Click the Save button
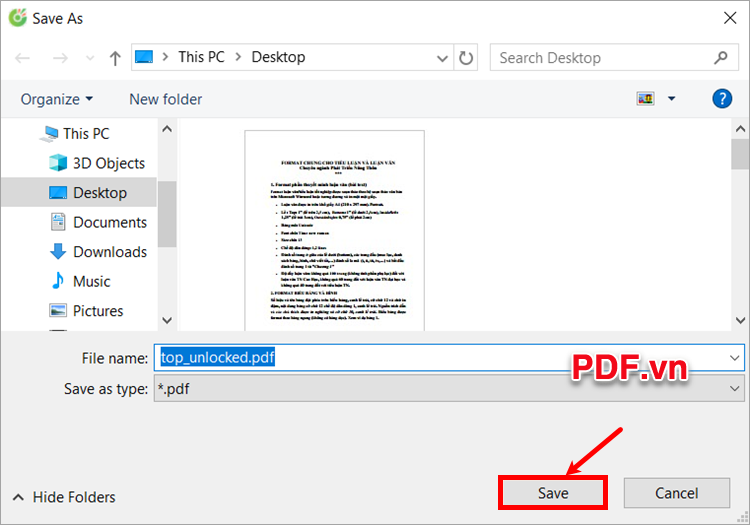The width and height of the screenshot is (750, 525). (x=553, y=493)
